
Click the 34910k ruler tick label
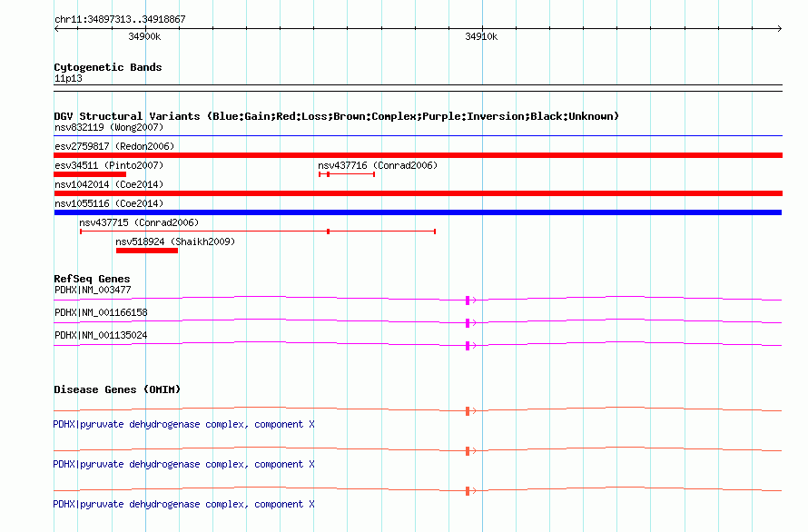pos(481,36)
